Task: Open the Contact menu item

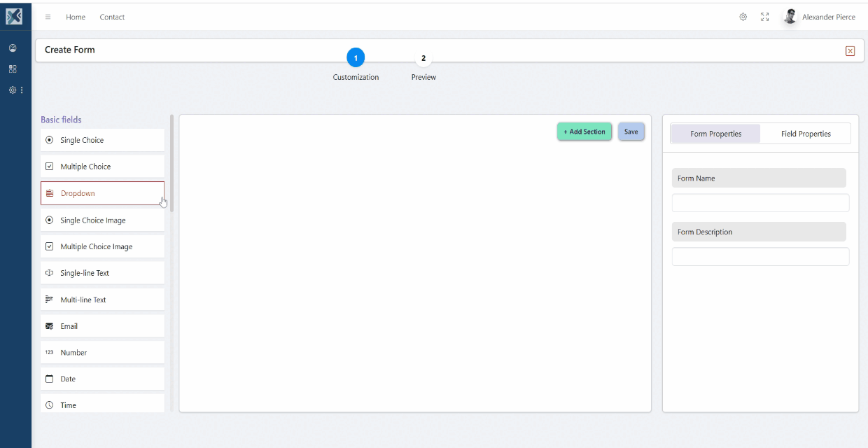Action: click(112, 17)
